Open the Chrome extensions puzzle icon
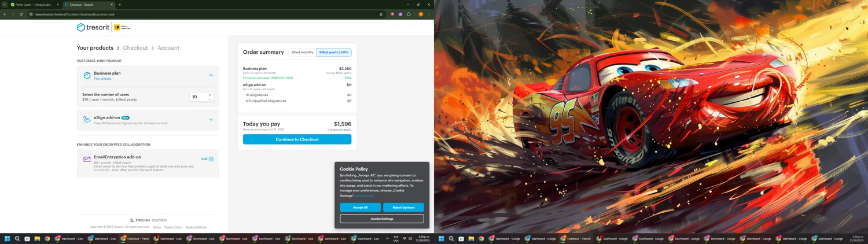This screenshot has height=244, width=868. point(409,14)
